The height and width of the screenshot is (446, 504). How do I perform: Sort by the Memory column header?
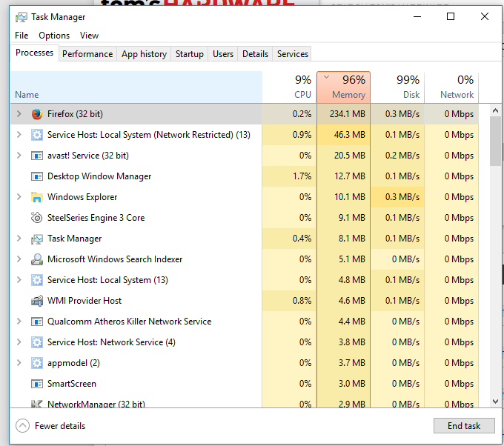tap(344, 87)
